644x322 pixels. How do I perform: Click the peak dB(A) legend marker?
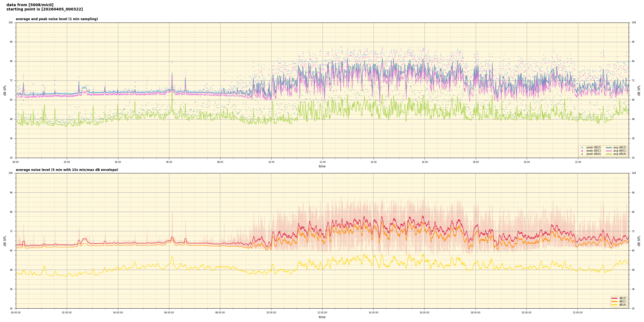(582, 154)
